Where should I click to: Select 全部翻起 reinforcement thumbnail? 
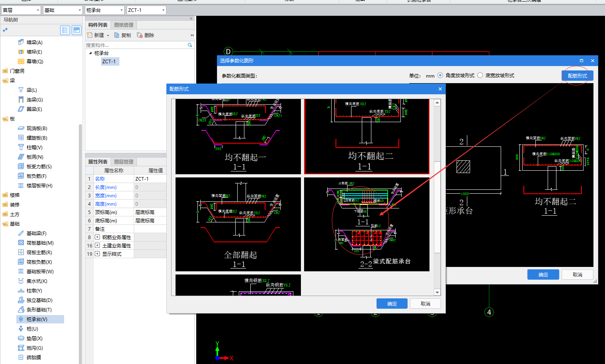point(238,224)
